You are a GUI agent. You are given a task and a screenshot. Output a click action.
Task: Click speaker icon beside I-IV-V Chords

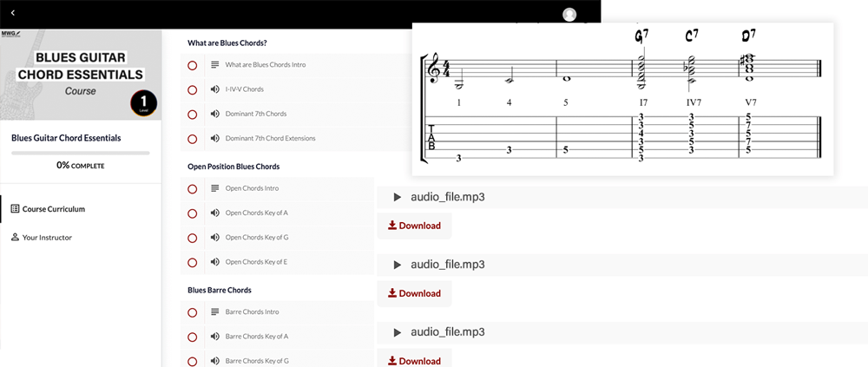tap(214, 89)
